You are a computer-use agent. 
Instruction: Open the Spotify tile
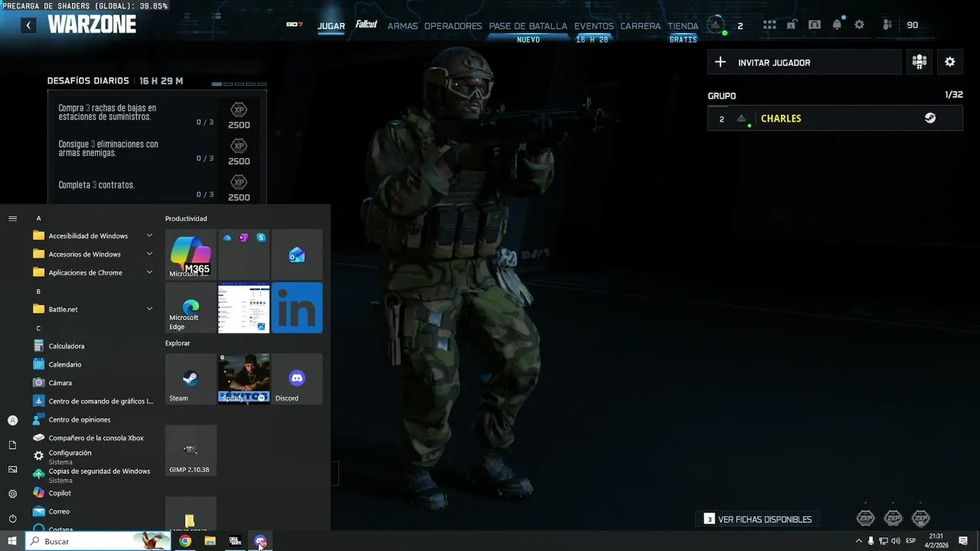[243, 379]
